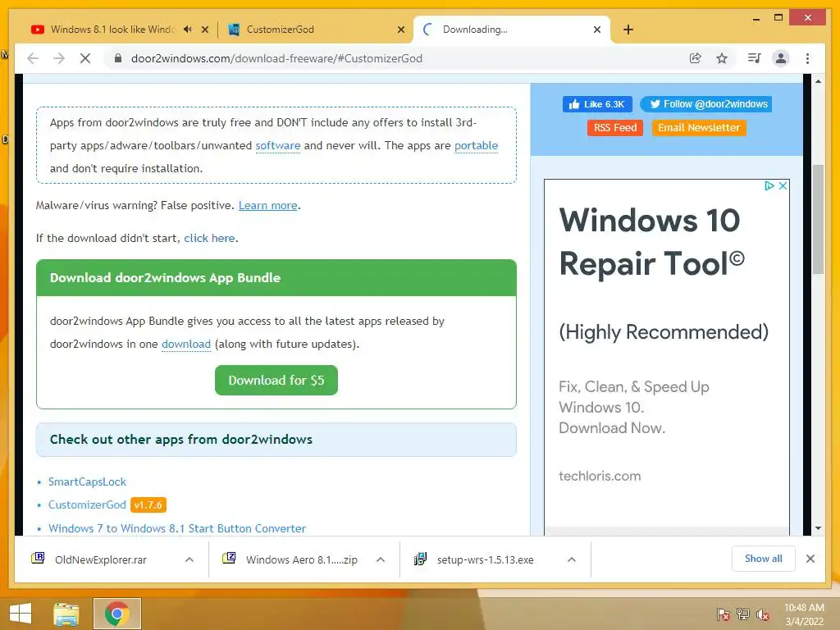Share this page using the share icon
Screen dimensions: 840x630
tap(695, 58)
